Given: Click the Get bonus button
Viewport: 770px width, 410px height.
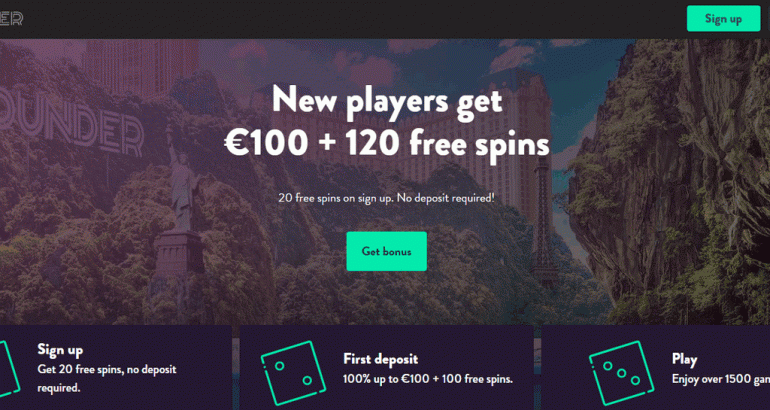Looking at the screenshot, I should [x=386, y=251].
